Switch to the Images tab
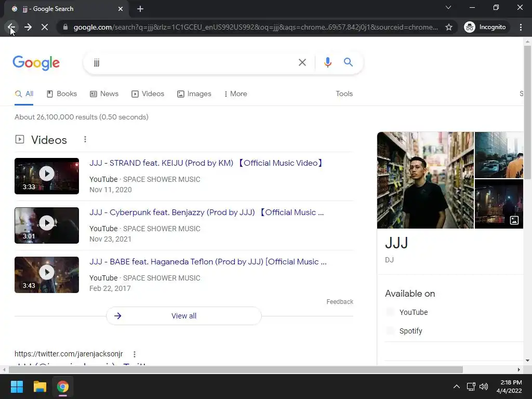 (x=194, y=94)
